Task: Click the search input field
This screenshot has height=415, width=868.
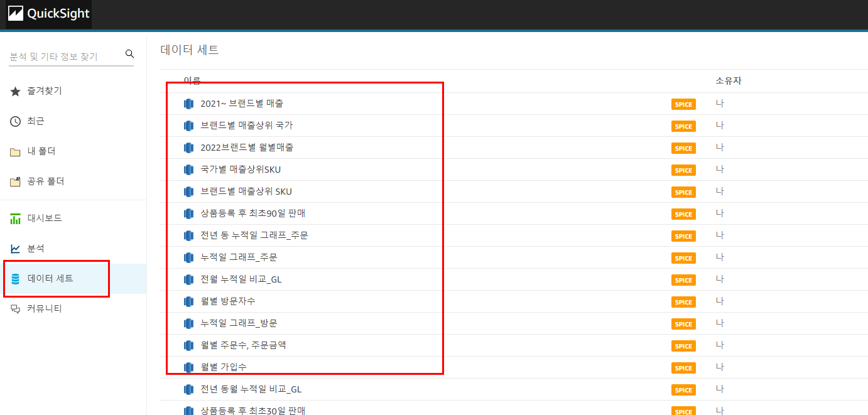Action: [63, 55]
